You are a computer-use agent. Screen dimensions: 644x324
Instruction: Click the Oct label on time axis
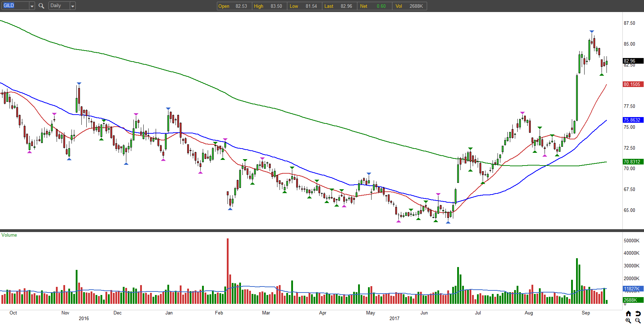pyautogui.click(x=13, y=313)
